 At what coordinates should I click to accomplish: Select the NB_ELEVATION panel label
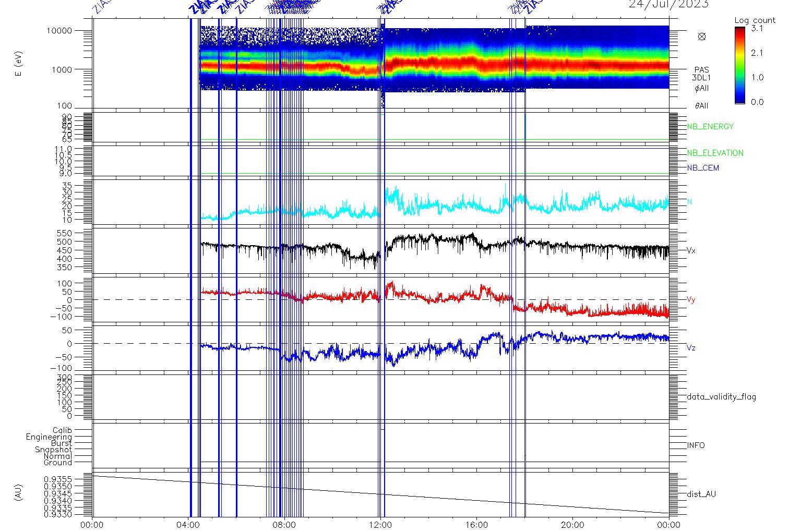click(x=715, y=153)
